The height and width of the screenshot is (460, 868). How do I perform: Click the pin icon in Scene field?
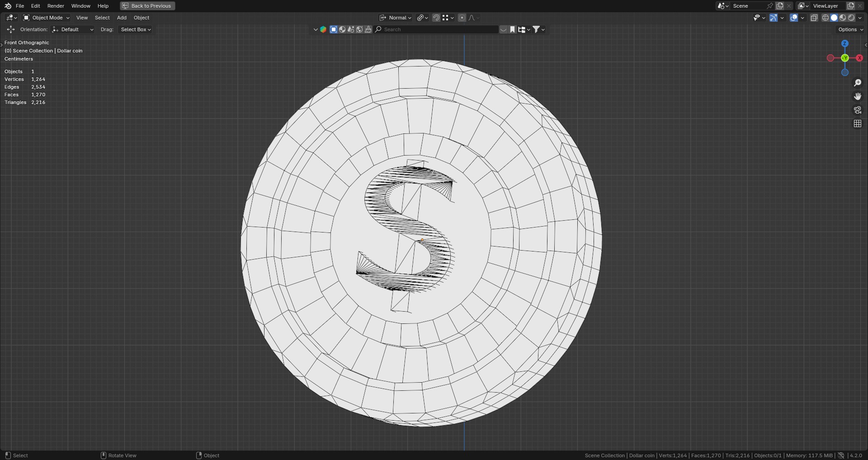(770, 6)
